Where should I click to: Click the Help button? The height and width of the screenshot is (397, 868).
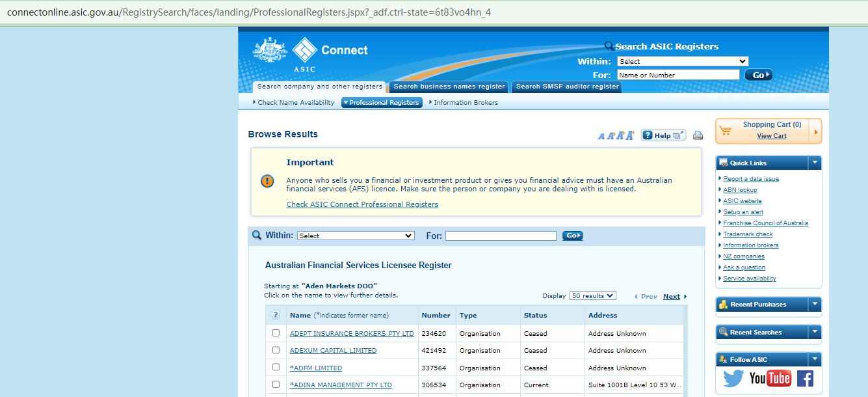[x=663, y=135]
